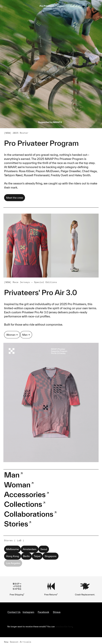102x644 pixels.
Task: Click the Crash Replacement icon
Action: [x=85, y=586]
